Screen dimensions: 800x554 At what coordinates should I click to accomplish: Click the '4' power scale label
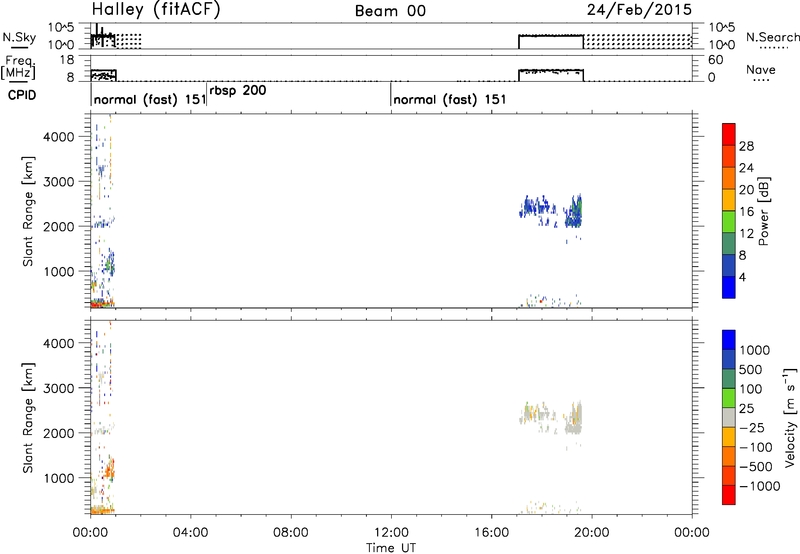[742, 277]
